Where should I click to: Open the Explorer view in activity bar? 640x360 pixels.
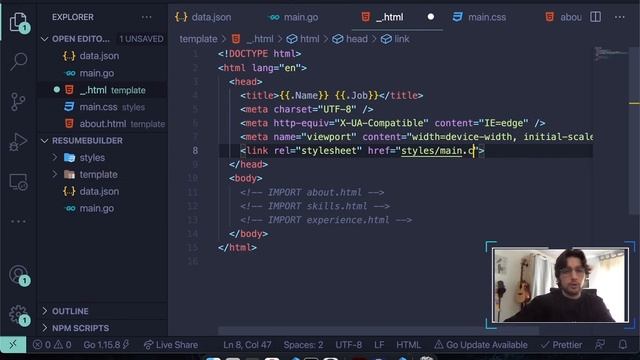(19, 22)
